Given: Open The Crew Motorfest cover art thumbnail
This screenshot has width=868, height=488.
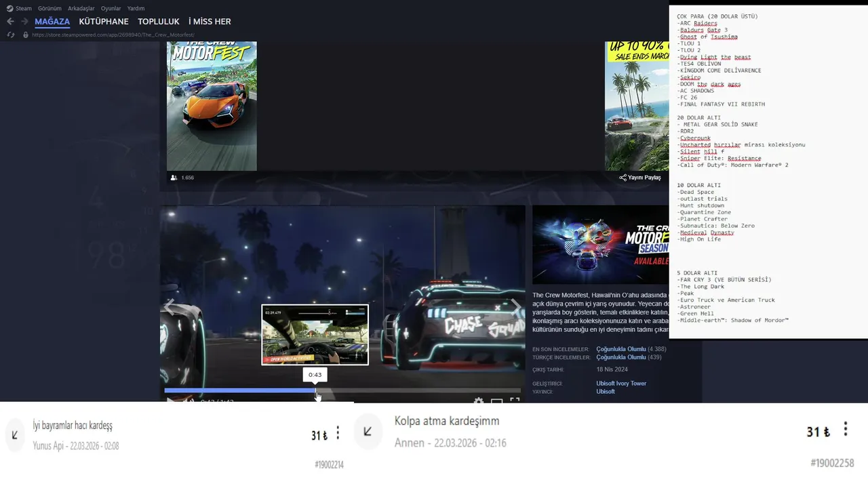Looking at the screenshot, I should [212, 106].
